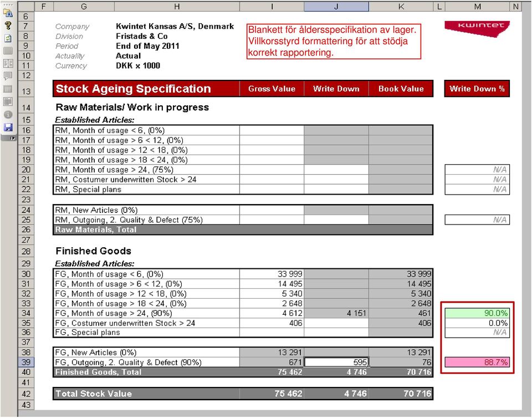This screenshot has width=532, height=418.
Task: Open the file search (binoculars) toolbar icon
Action: tap(8, 13)
